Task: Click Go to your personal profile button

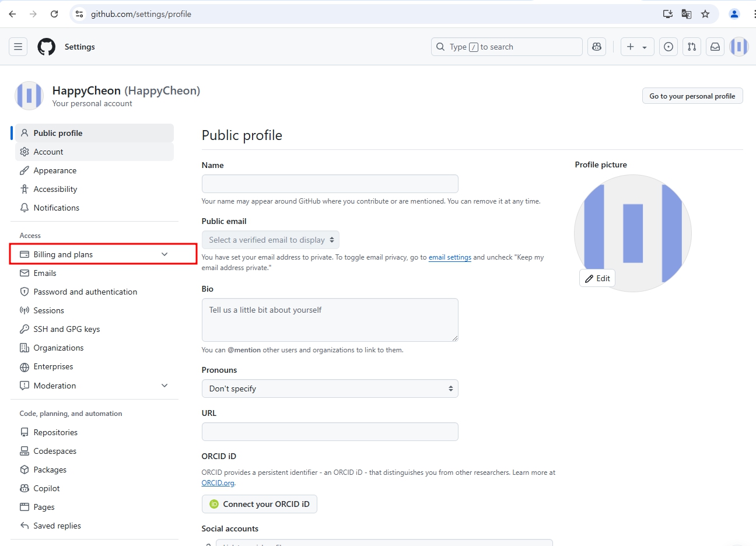Action: 692,96
